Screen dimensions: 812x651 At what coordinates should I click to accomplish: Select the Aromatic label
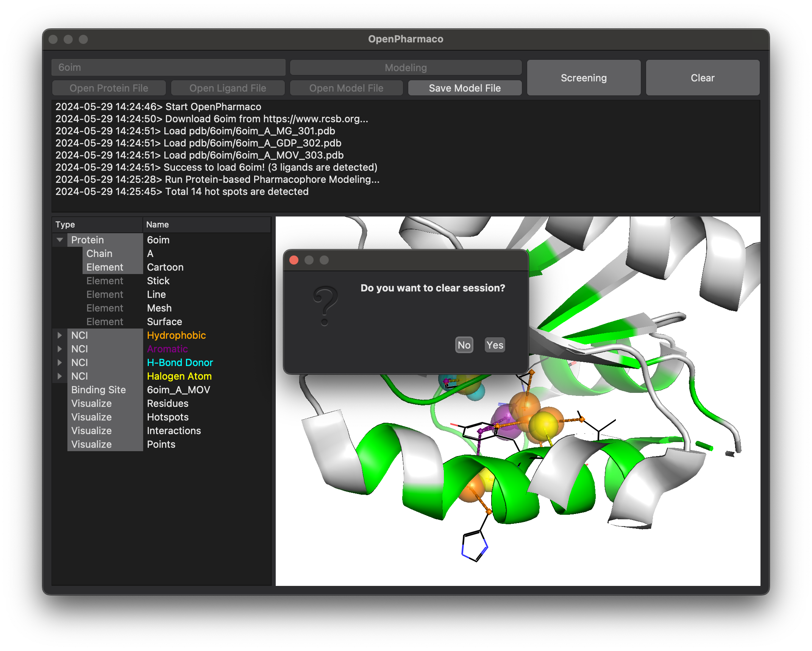[167, 349]
